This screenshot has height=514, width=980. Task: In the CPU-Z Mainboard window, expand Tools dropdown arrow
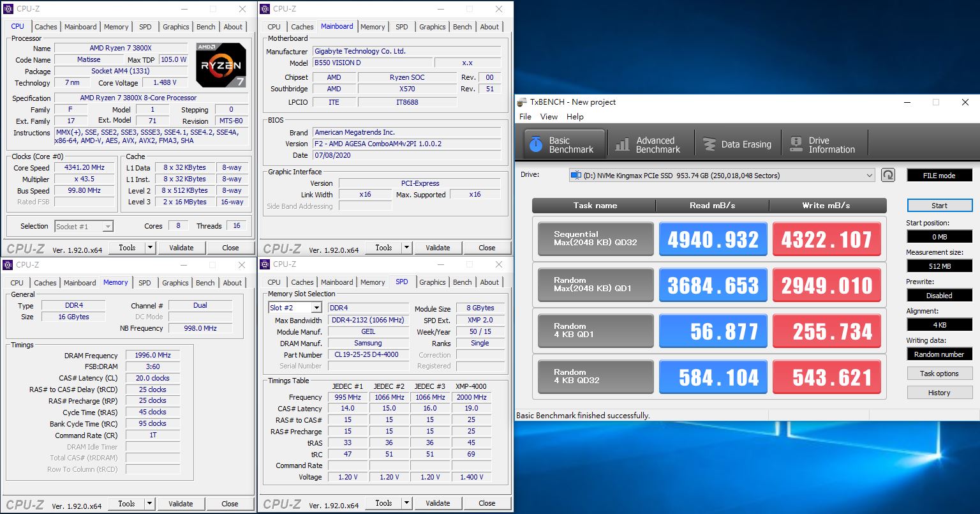point(407,248)
